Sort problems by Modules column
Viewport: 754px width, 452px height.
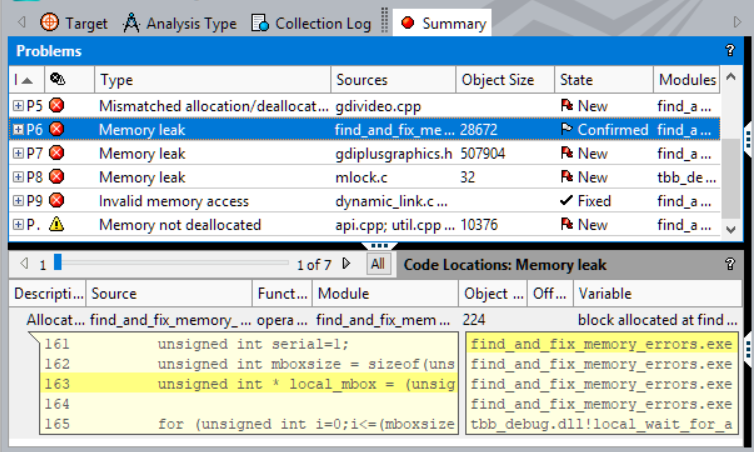[x=687, y=79]
